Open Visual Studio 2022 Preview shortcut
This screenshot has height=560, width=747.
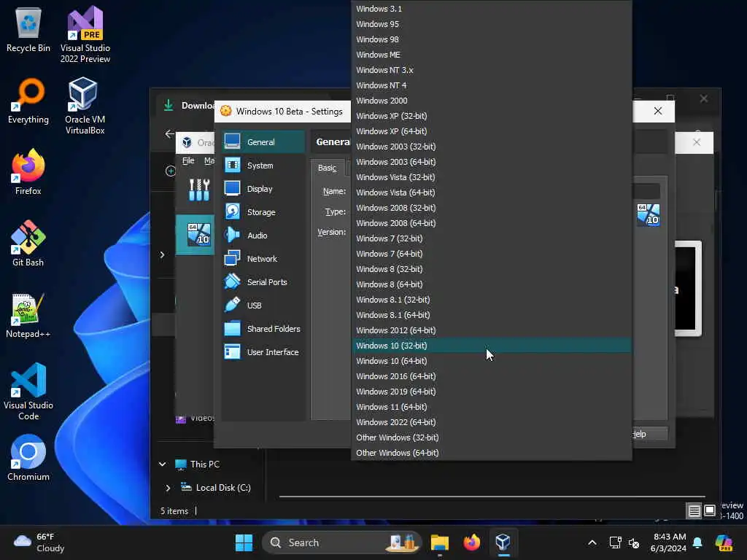(x=85, y=34)
